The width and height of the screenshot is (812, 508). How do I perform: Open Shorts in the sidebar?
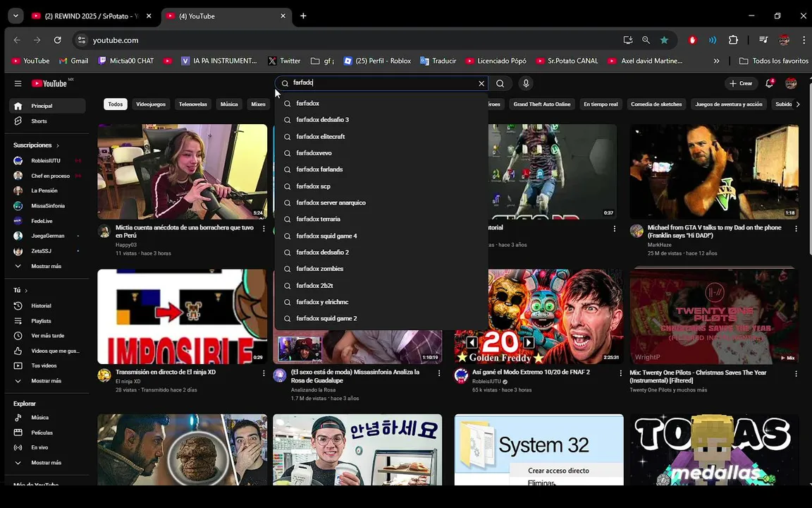click(47, 121)
